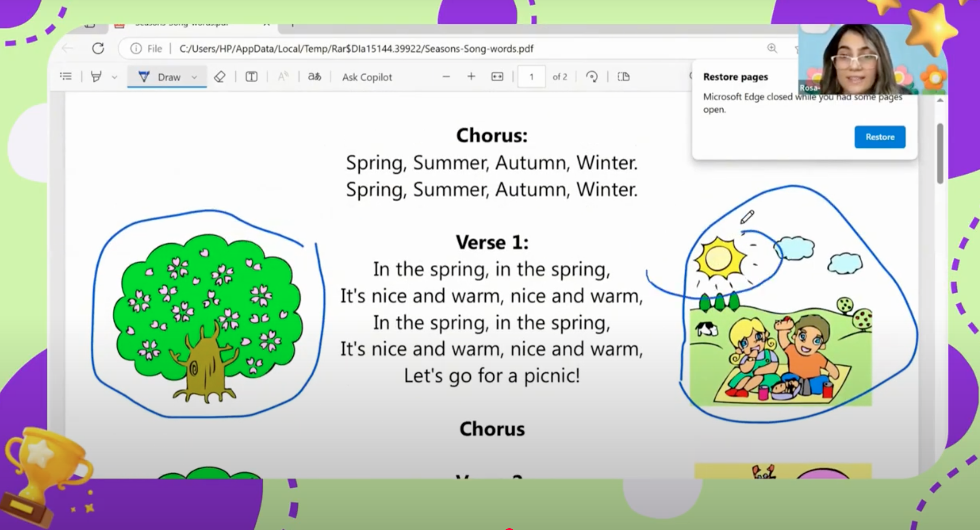Click the site information icon
This screenshot has height=530, width=980.
pos(136,49)
